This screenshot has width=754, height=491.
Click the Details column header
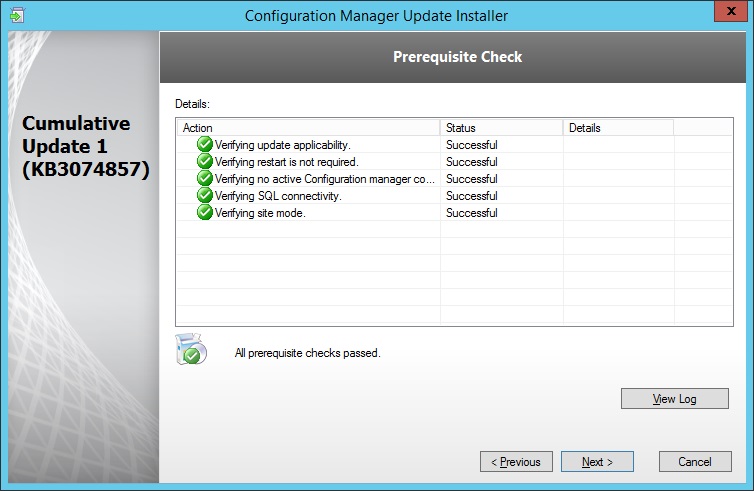pyautogui.click(x=618, y=128)
